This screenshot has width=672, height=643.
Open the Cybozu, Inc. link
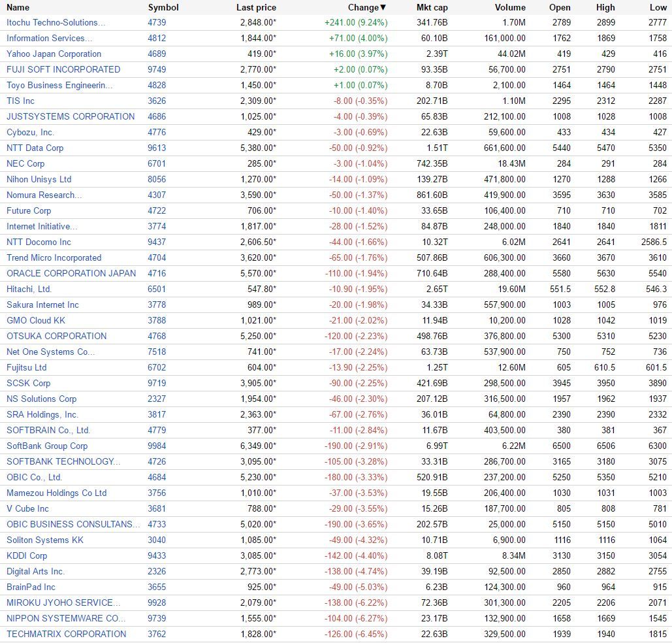point(31,132)
